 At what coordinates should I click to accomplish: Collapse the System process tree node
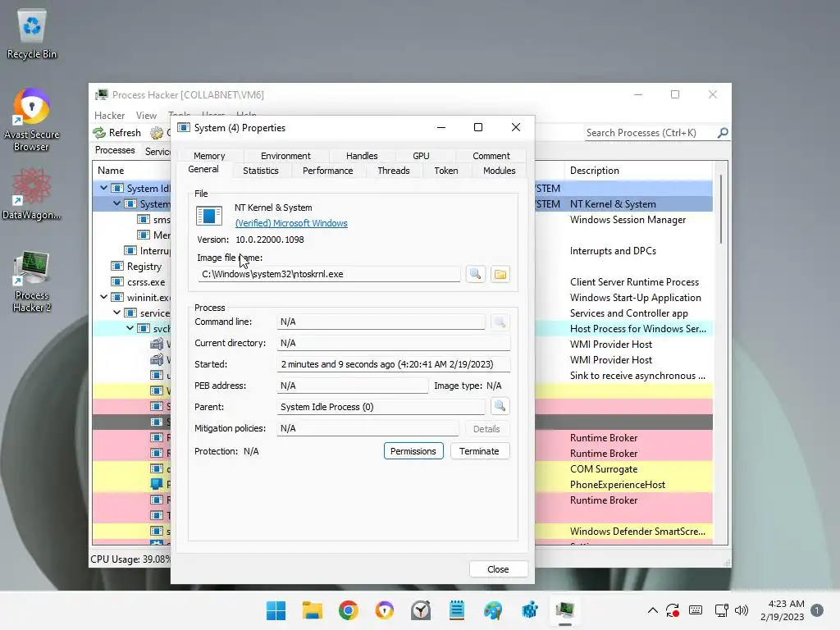click(116, 203)
